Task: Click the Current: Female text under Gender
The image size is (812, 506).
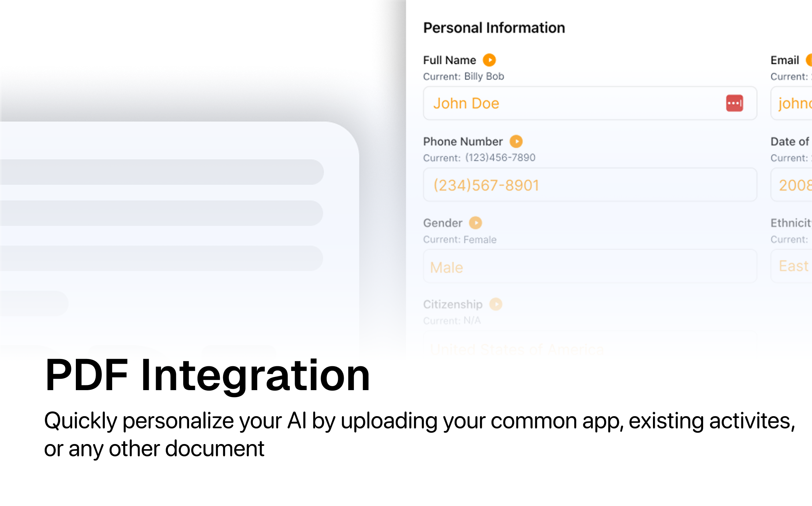Action: [x=459, y=239]
